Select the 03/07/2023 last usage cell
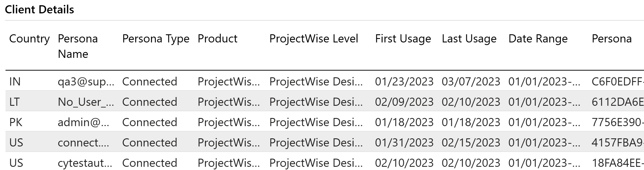The width and height of the screenshot is (644, 170). (x=471, y=82)
